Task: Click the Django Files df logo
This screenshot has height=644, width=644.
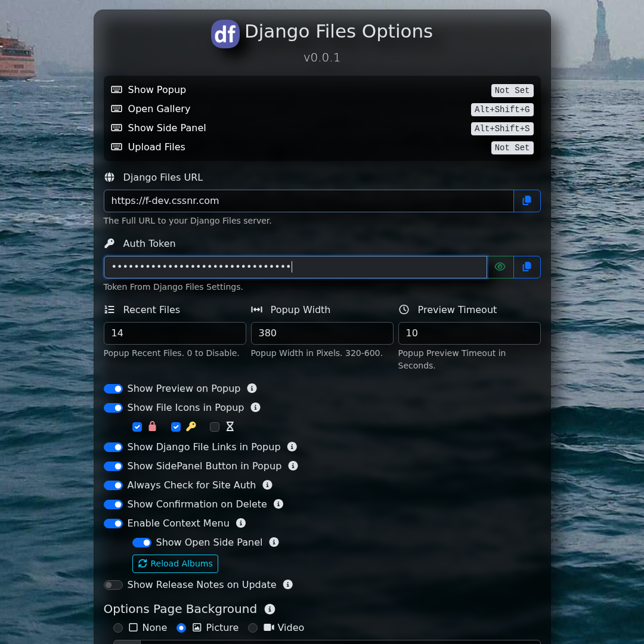Action: tap(225, 34)
